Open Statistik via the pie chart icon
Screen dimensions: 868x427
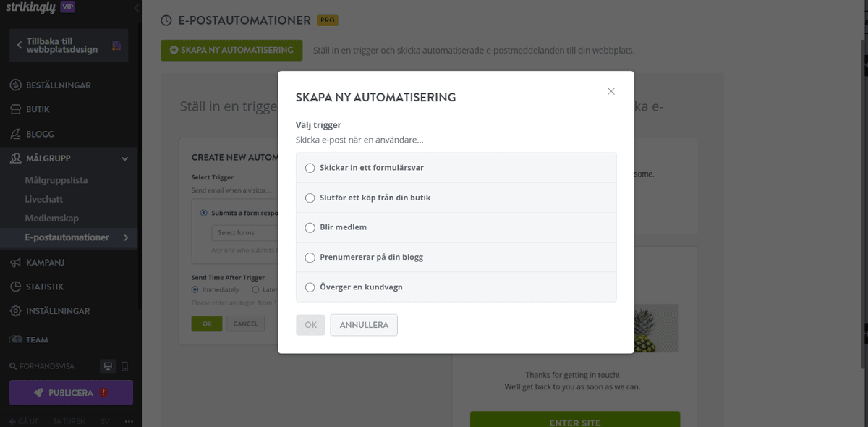(15, 287)
